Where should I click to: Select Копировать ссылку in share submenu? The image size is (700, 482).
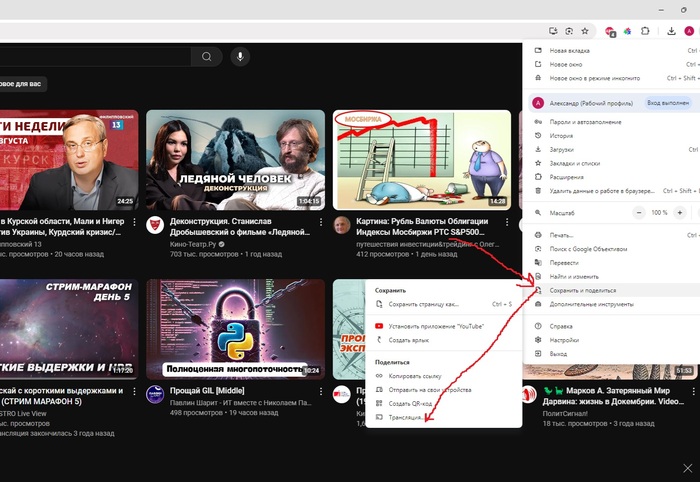click(414, 376)
